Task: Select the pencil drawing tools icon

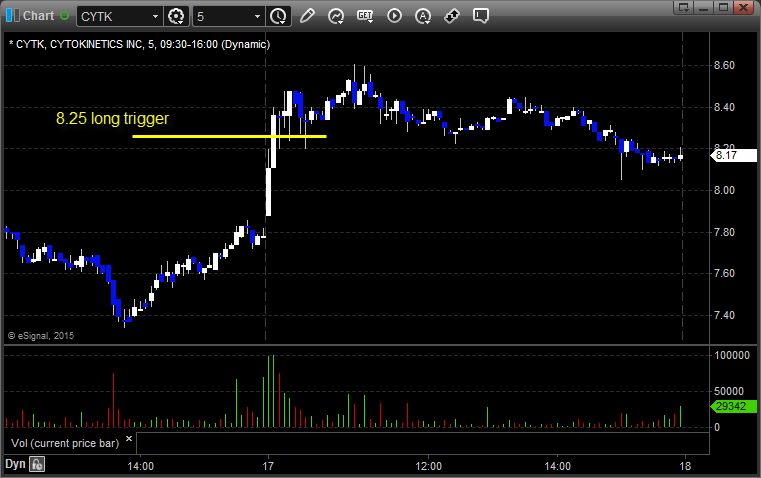Action: pyautogui.click(x=307, y=16)
